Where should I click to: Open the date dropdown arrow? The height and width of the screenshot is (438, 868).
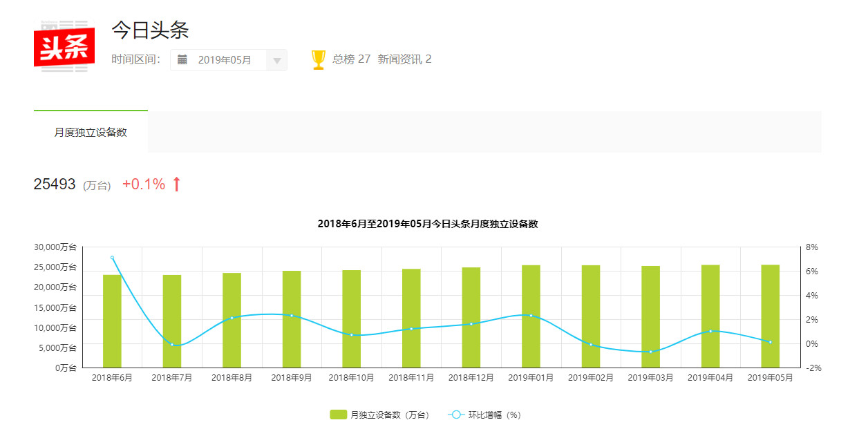click(276, 60)
